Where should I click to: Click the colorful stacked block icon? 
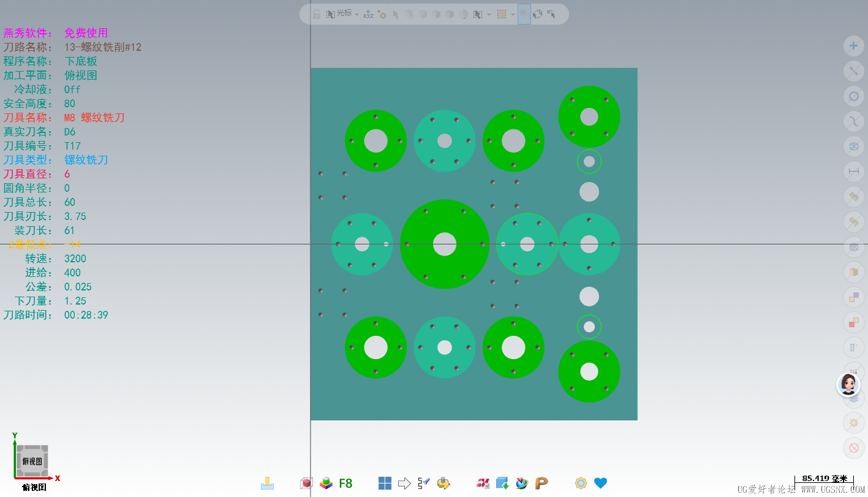[326, 484]
